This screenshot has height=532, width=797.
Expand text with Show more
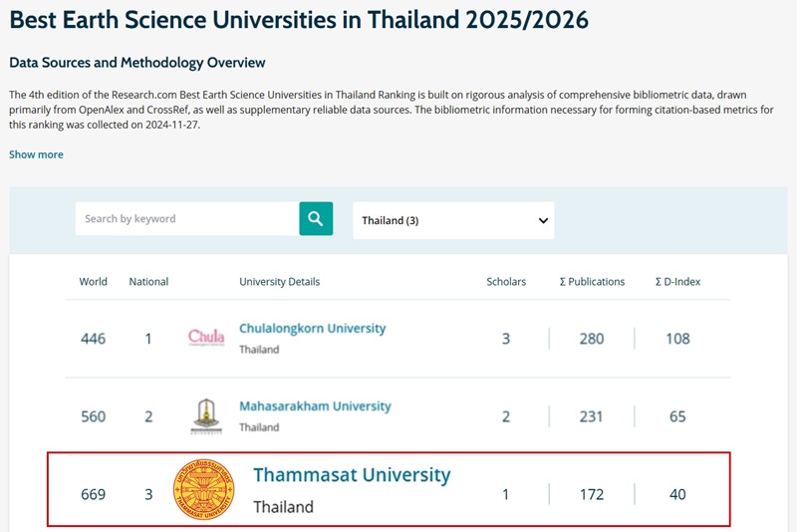click(x=36, y=154)
